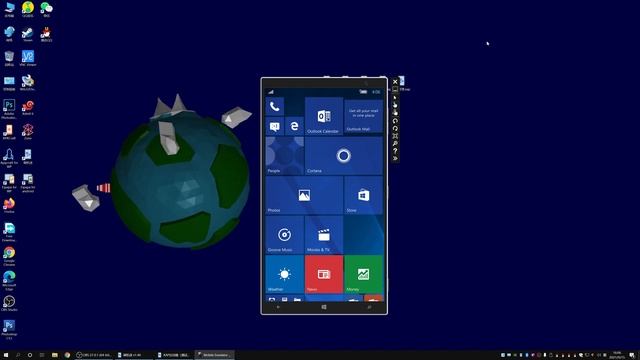Switch to the OBS window on the taskbar

(x=94, y=355)
